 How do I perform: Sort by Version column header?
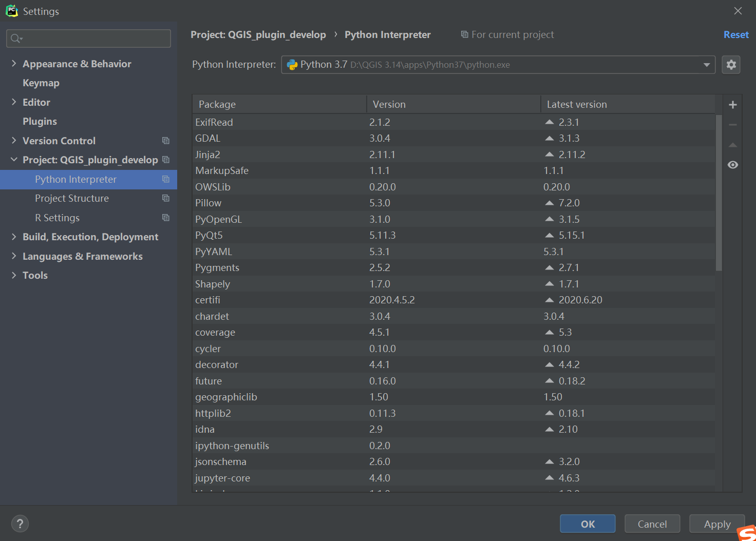(453, 104)
